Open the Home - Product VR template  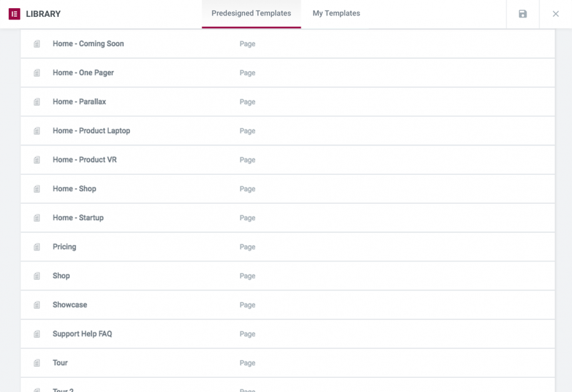[x=84, y=160]
